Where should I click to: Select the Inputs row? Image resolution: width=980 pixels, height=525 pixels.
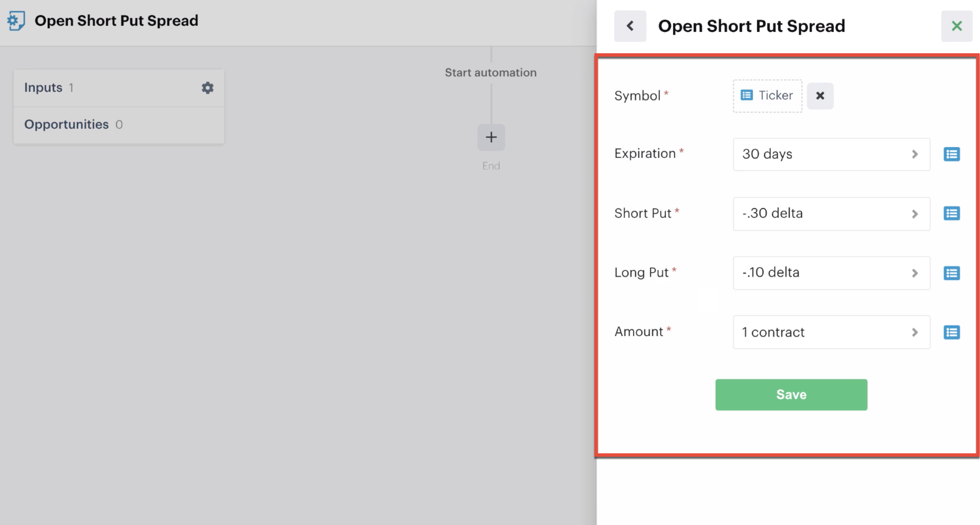click(119, 88)
